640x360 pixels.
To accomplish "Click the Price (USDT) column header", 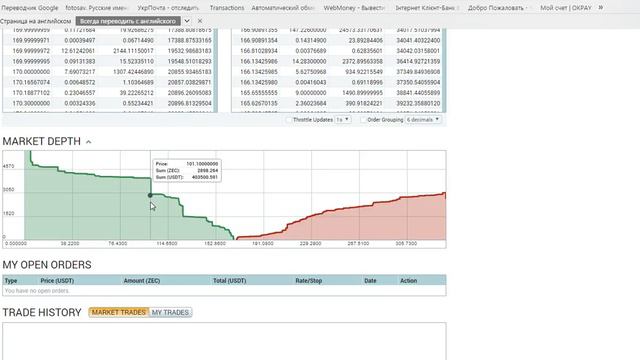I will (x=57, y=281).
